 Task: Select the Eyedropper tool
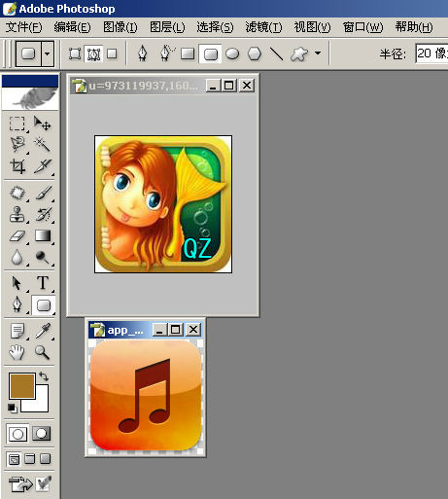click(x=43, y=331)
